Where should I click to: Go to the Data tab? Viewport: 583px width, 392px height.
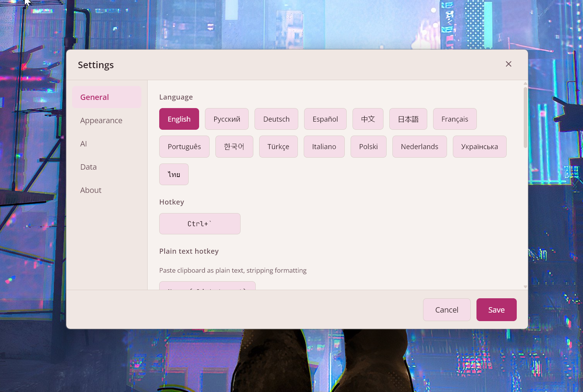107,167
